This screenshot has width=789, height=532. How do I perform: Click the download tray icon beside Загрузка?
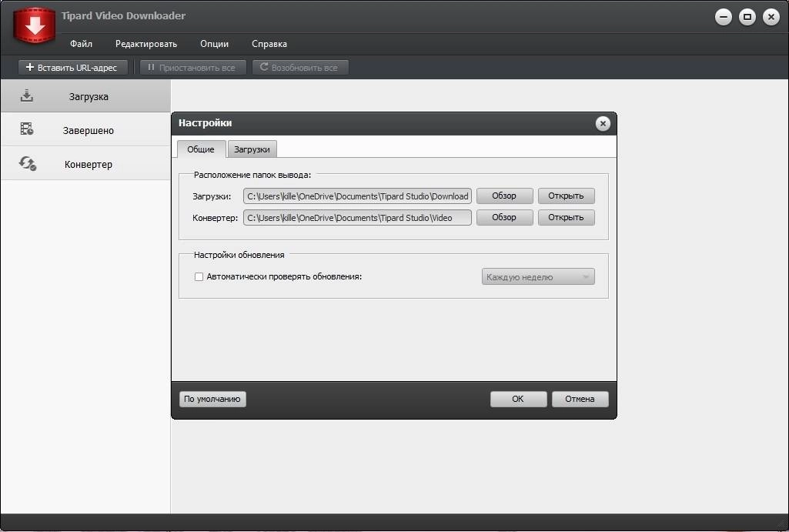click(27, 95)
